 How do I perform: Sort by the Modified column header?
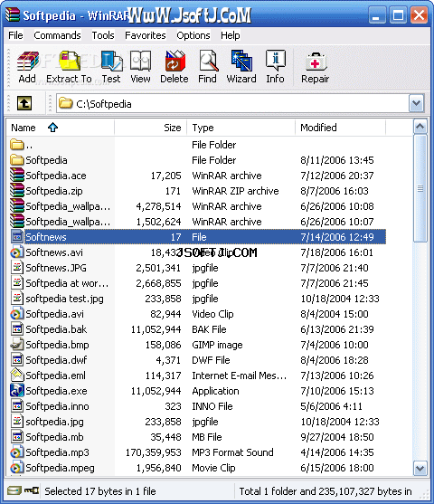pyautogui.click(x=341, y=128)
